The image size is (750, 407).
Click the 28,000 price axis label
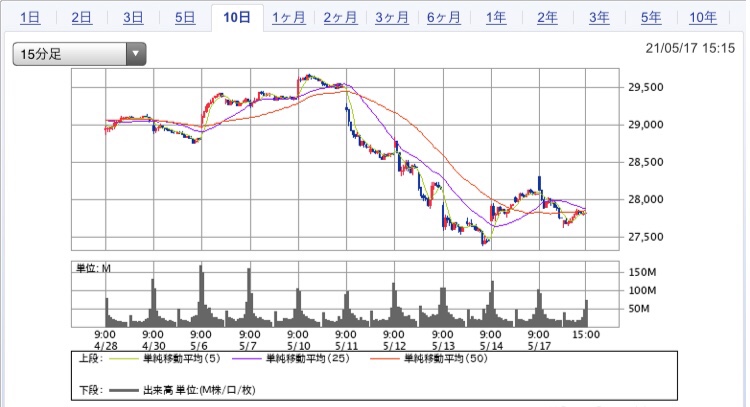[646, 199]
